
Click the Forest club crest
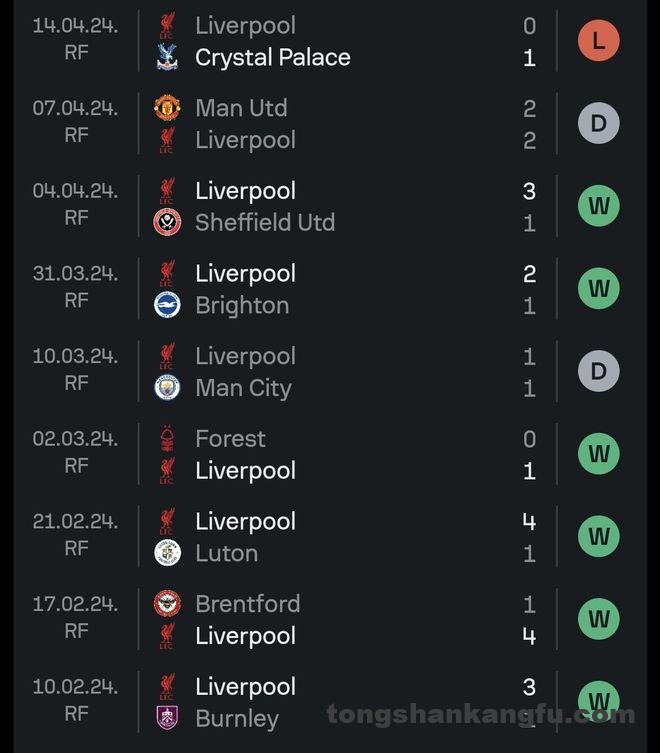pyautogui.click(x=167, y=438)
